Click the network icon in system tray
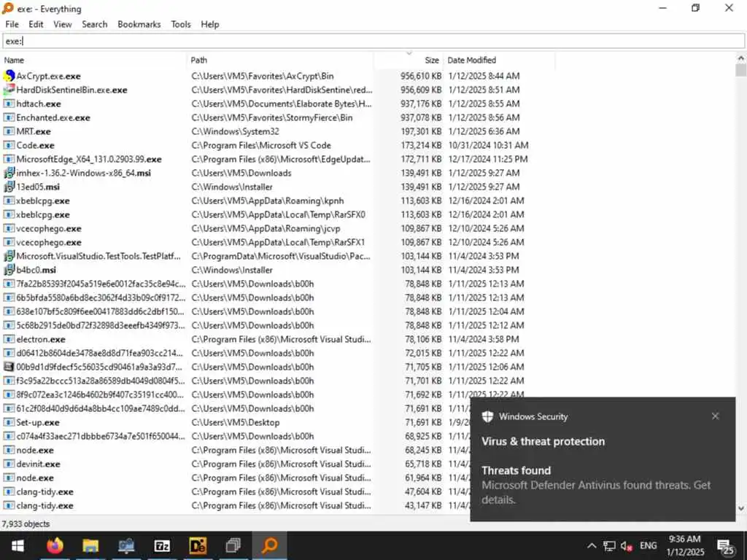Viewport: 747px width, 560px height. click(609, 546)
